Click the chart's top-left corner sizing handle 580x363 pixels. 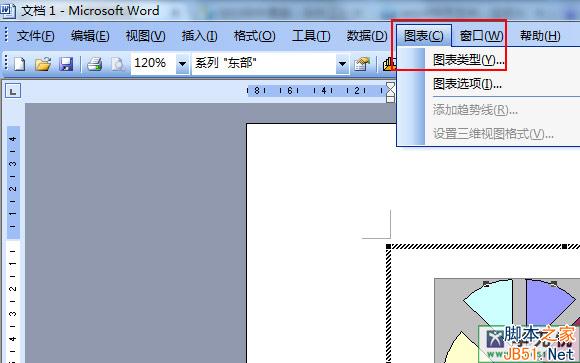point(388,246)
